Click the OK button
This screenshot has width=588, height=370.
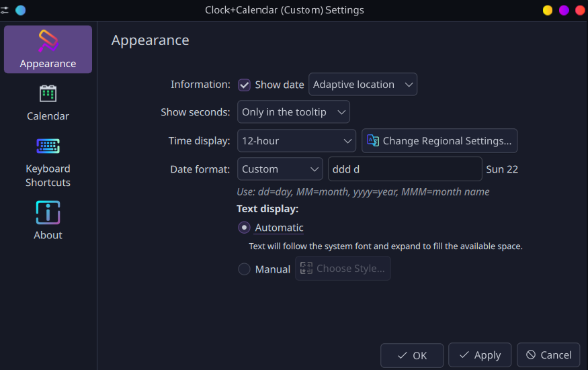(x=412, y=355)
